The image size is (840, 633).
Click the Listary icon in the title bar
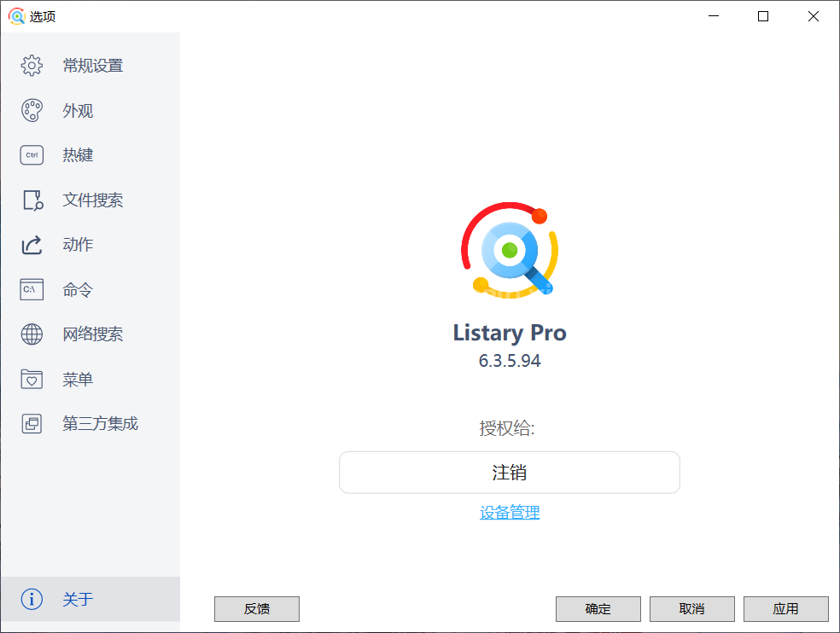click(16, 16)
